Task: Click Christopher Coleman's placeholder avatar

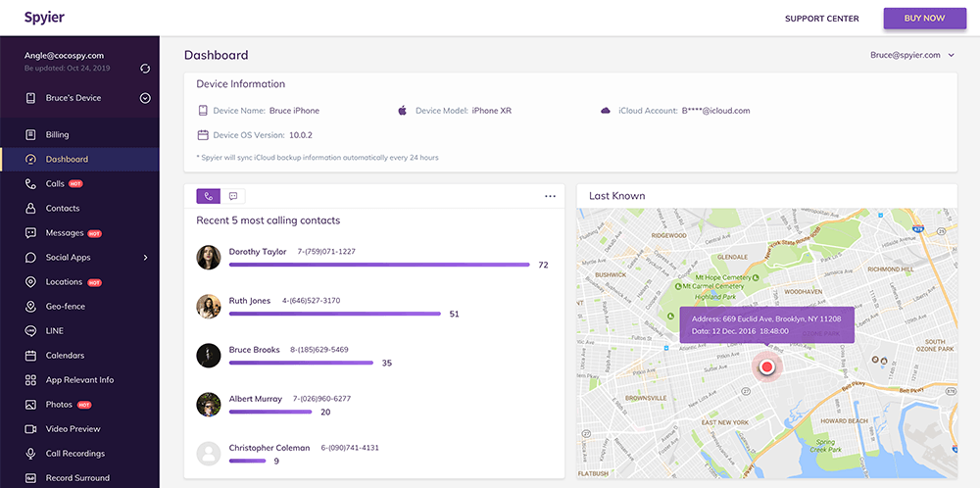Action: click(x=209, y=454)
